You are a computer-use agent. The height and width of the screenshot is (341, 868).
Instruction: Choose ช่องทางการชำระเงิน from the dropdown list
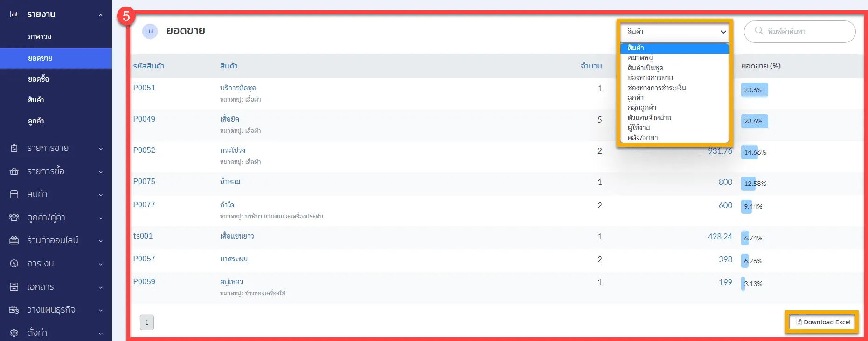tap(656, 88)
